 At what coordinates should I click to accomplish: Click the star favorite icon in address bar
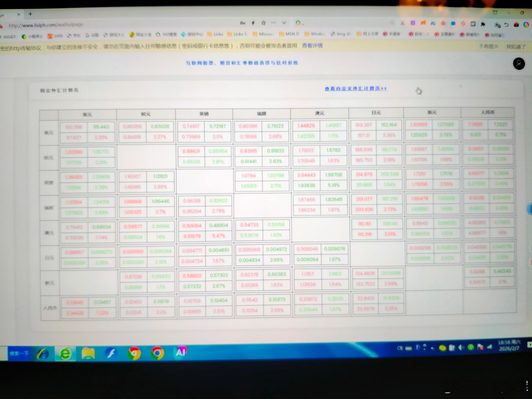(264, 23)
